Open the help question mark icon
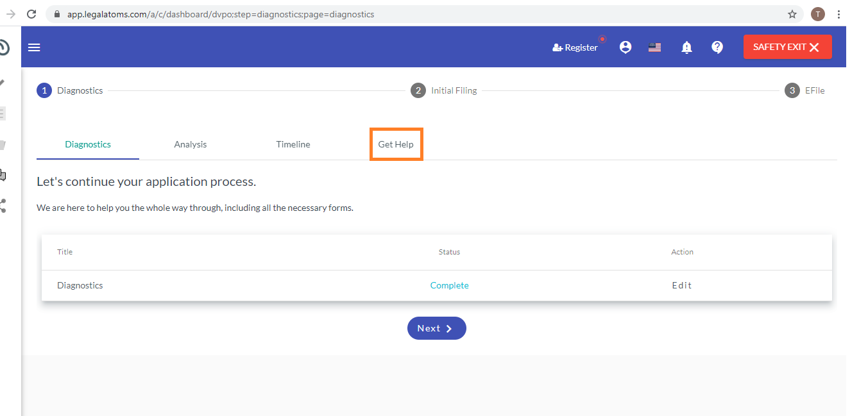Image resolution: width=868 pixels, height=416 pixels. pyautogui.click(x=717, y=47)
